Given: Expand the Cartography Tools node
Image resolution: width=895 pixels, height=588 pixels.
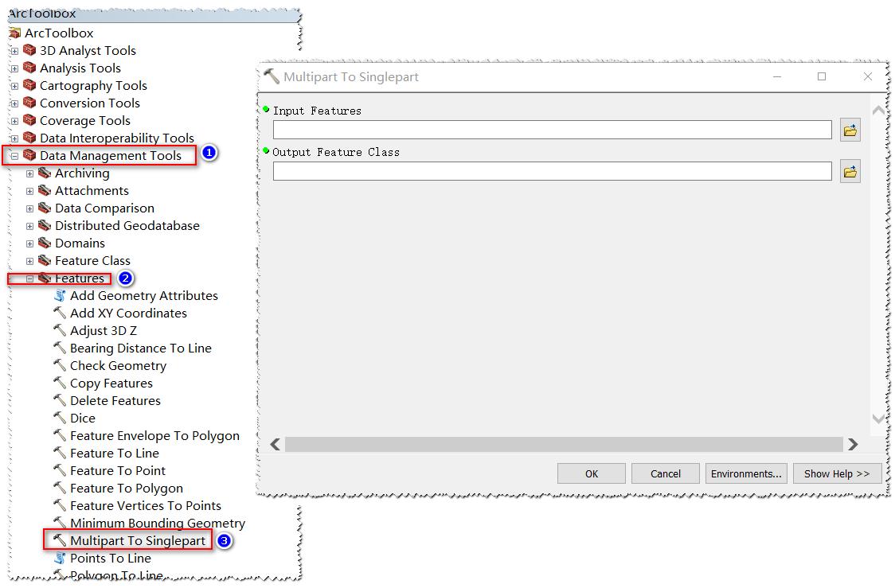Looking at the screenshot, I should [15, 87].
